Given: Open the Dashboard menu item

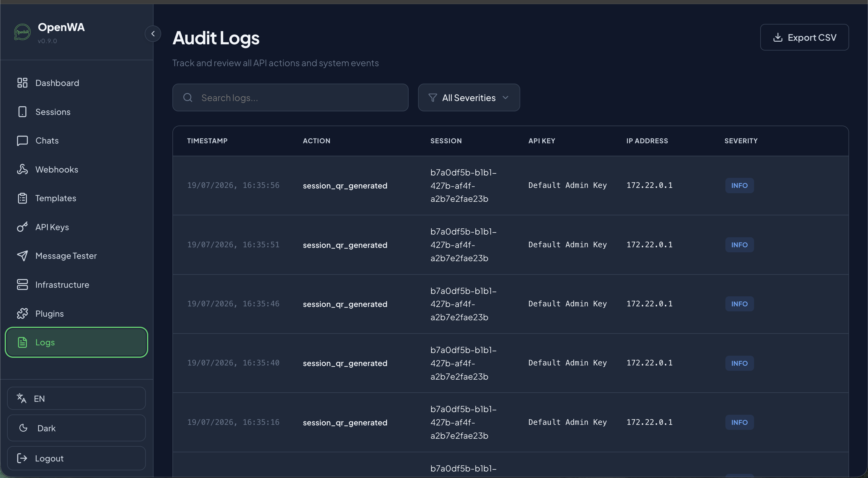Looking at the screenshot, I should [77, 83].
